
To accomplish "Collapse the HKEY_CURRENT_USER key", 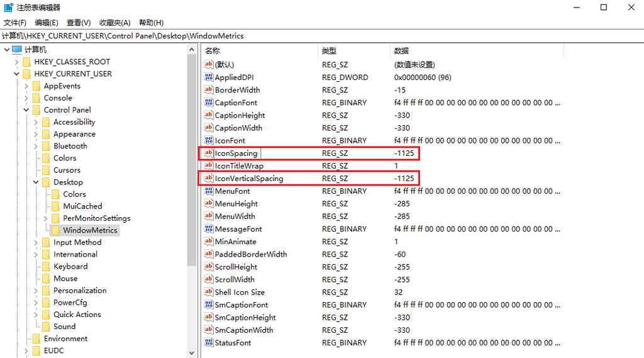I will [16, 74].
